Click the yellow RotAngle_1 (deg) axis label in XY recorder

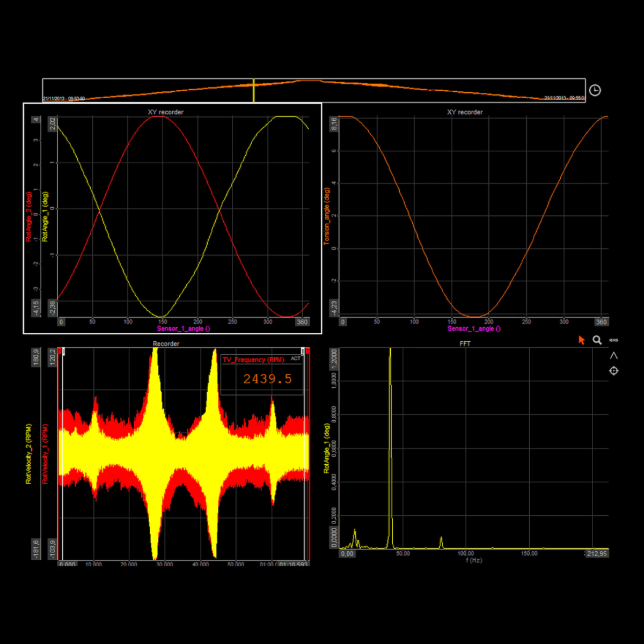(45, 217)
